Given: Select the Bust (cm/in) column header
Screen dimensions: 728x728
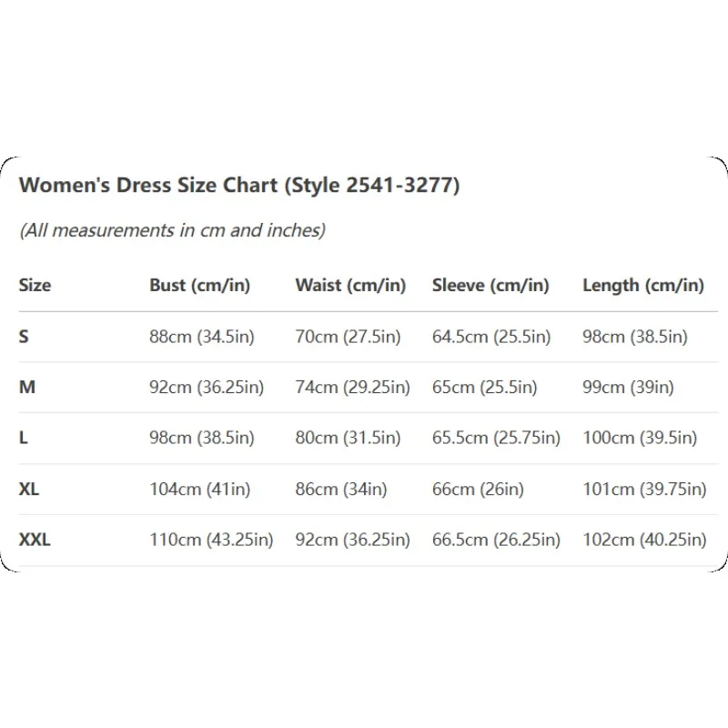Looking at the screenshot, I should tap(199, 285).
